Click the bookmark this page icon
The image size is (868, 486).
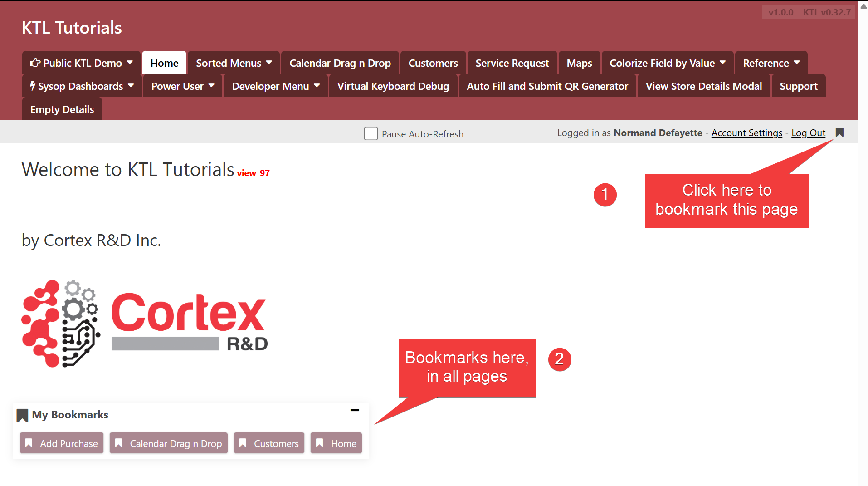pos(839,133)
